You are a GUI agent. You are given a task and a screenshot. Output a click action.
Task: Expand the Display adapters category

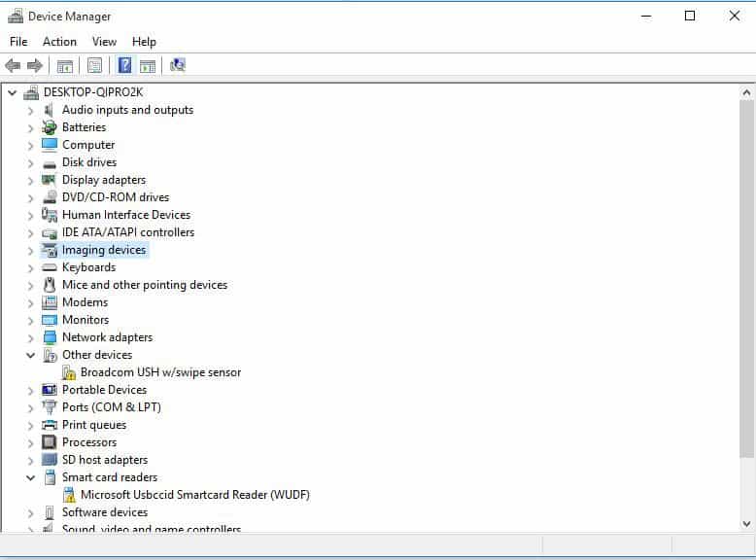(30, 181)
